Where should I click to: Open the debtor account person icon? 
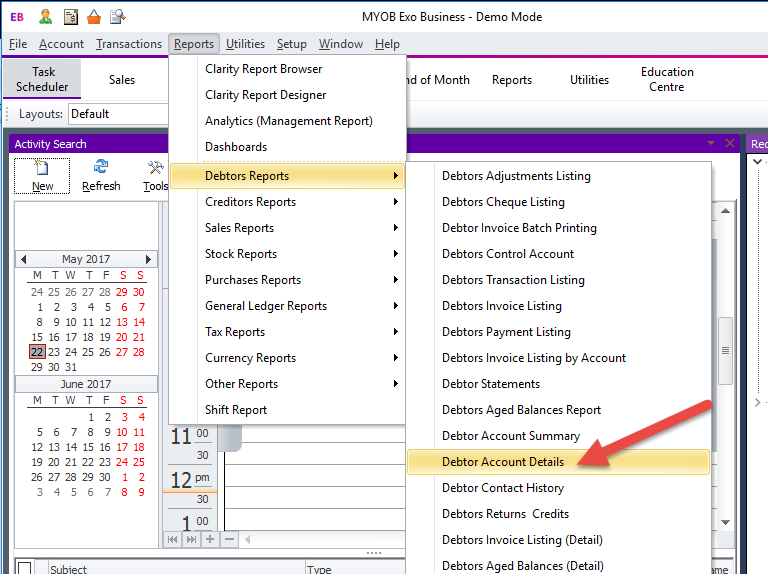46,17
